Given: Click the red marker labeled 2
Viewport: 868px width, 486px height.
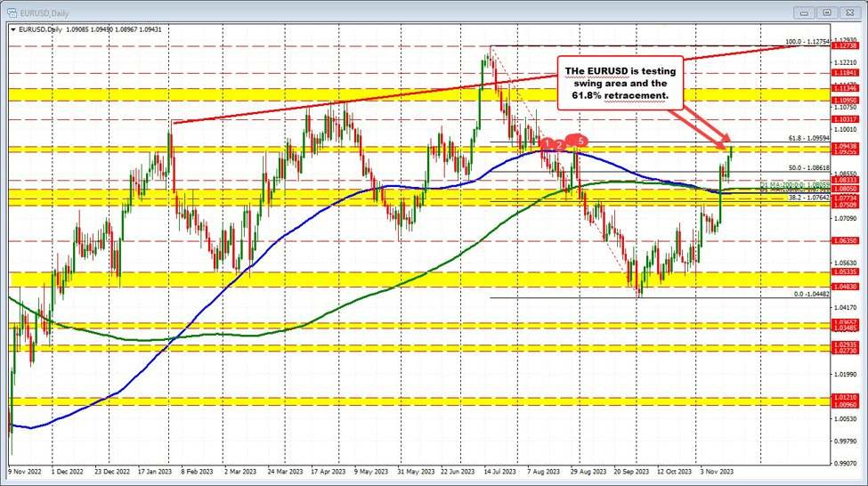Looking at the screenshot, I should point(560,144).
